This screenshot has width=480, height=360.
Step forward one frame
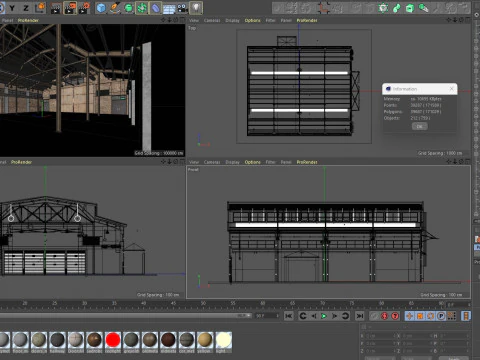pos(334,316)
